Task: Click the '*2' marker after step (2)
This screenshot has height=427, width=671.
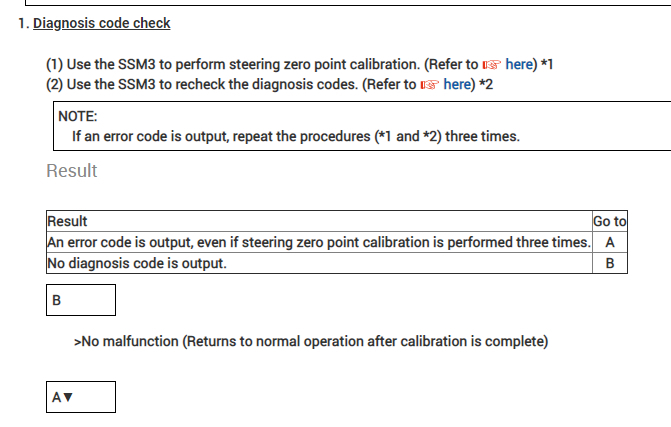Action: [x=485, y=85]
